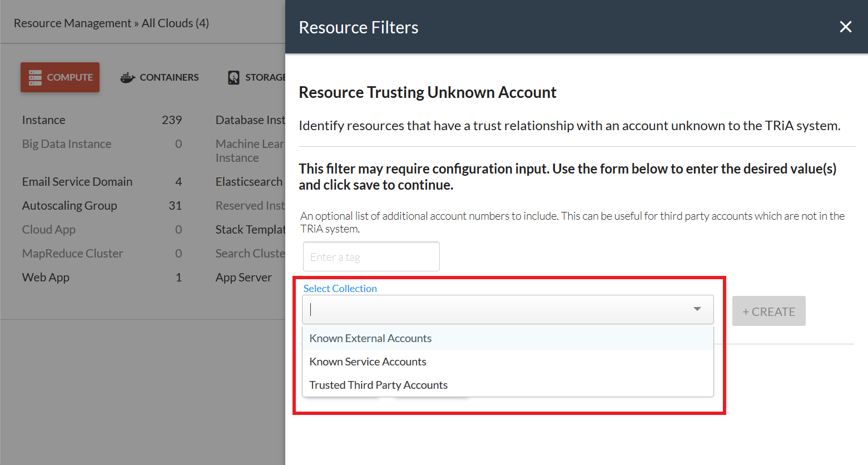Click the Compute server icon

(35, 77)
